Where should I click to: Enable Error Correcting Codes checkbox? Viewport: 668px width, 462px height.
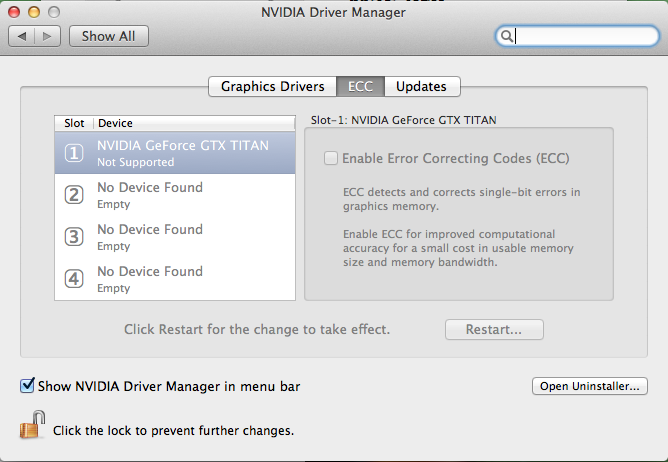click(330, 158)
